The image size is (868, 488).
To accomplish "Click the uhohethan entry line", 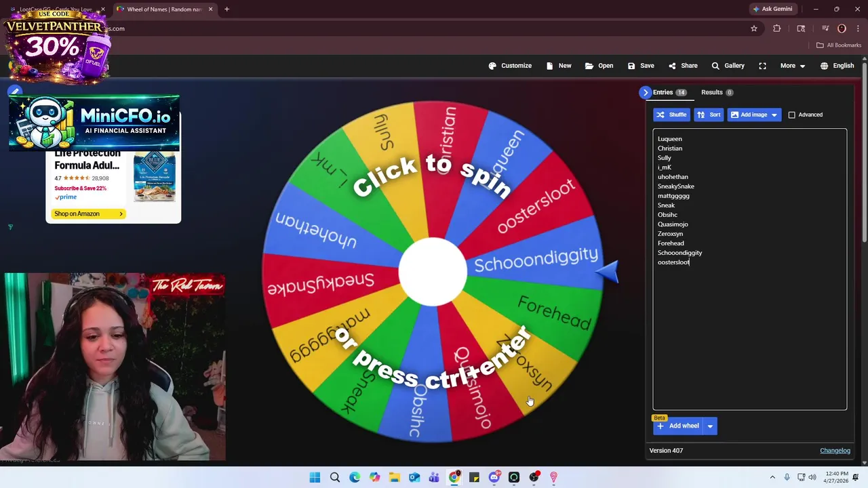I will pyautogui.click(x=673, y=177).
